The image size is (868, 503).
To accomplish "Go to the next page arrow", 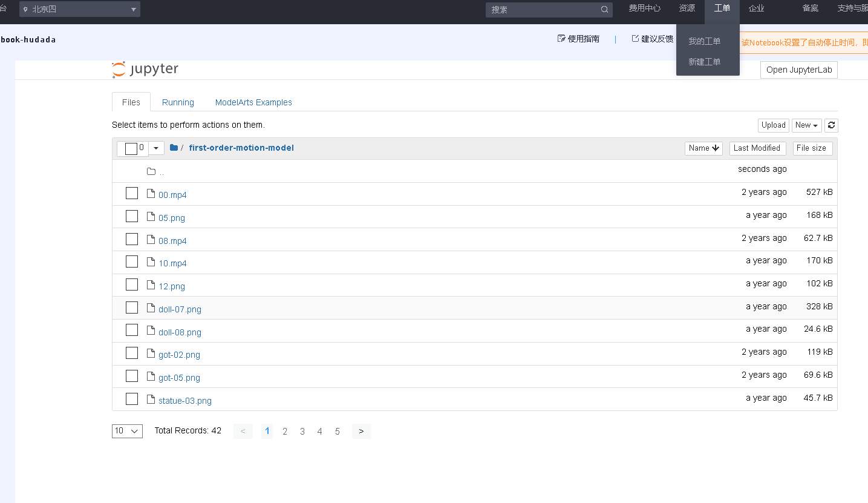I will pyautogui.click(x=361, y=431).
